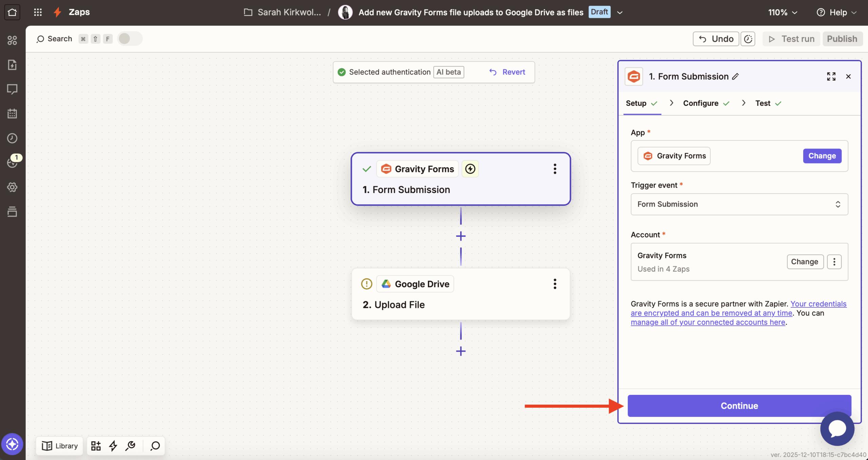Open the three-dot menu on Google Drive step

click(555, 284)
